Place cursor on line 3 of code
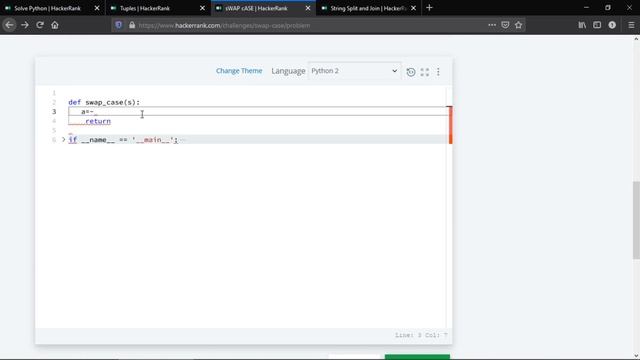Viewport: 640px width, 360px height. click(258, 111)
